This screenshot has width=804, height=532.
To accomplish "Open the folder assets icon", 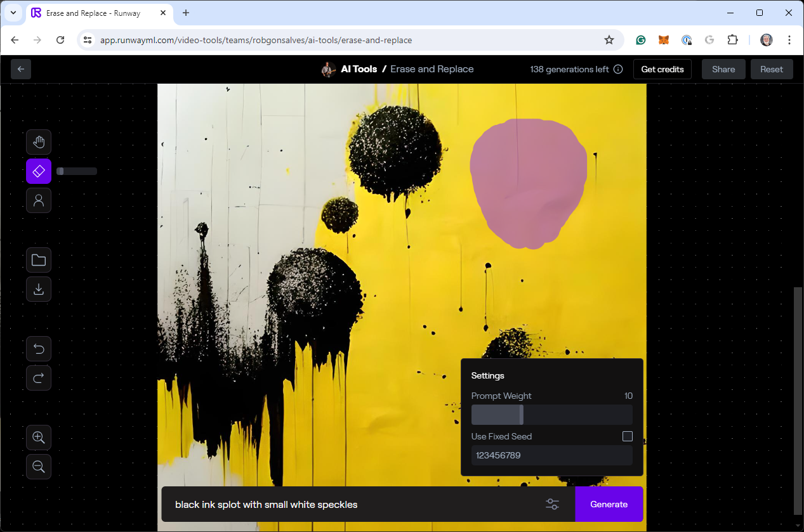I will (39, 260).
